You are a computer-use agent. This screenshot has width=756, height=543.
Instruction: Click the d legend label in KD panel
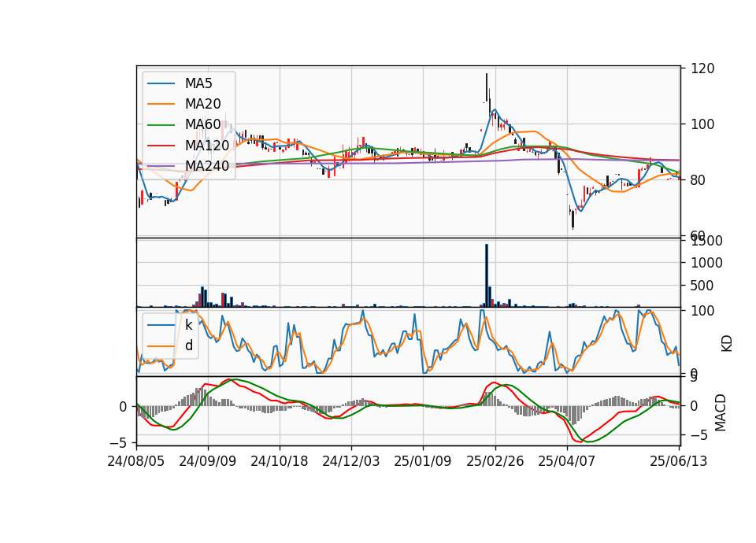click(188, 345)
